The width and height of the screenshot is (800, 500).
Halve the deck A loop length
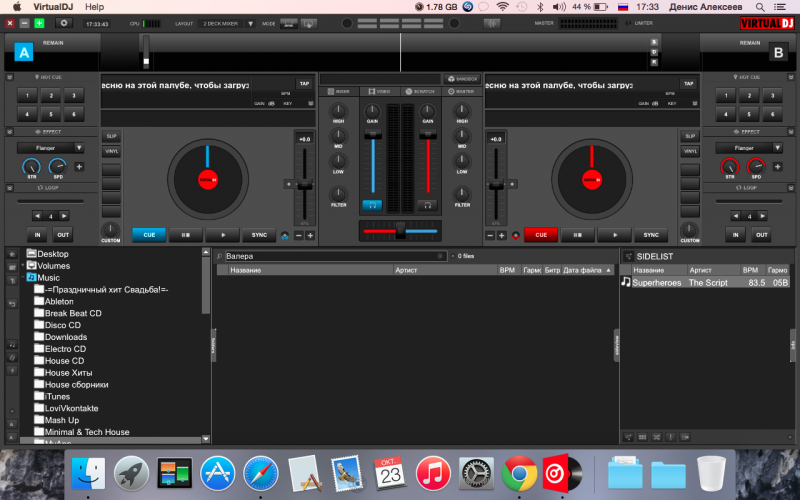(37, 216)
